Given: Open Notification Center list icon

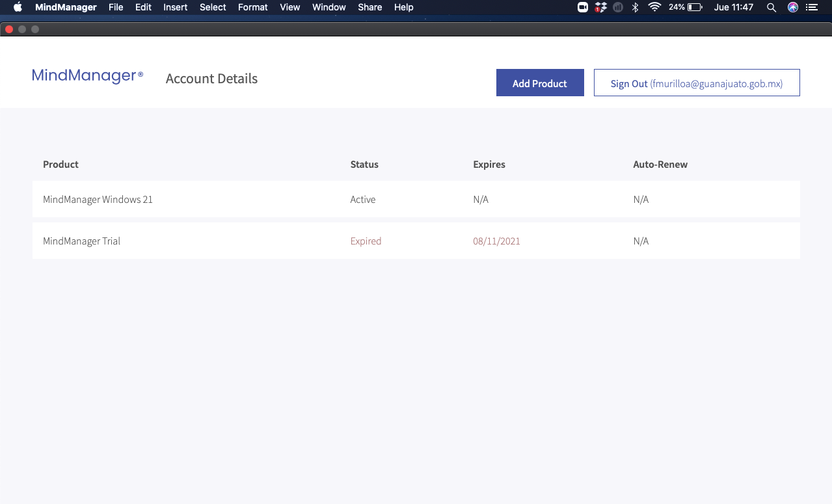Looking at the screenshot, I should (811, 7).
